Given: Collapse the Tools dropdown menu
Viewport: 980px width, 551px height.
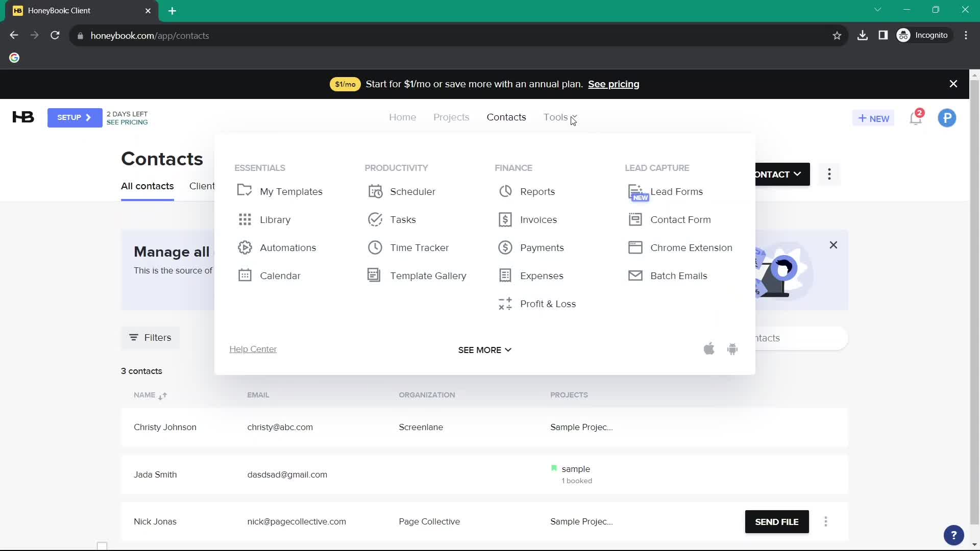Looking at the screenshot, I should (x=560, y=117).
